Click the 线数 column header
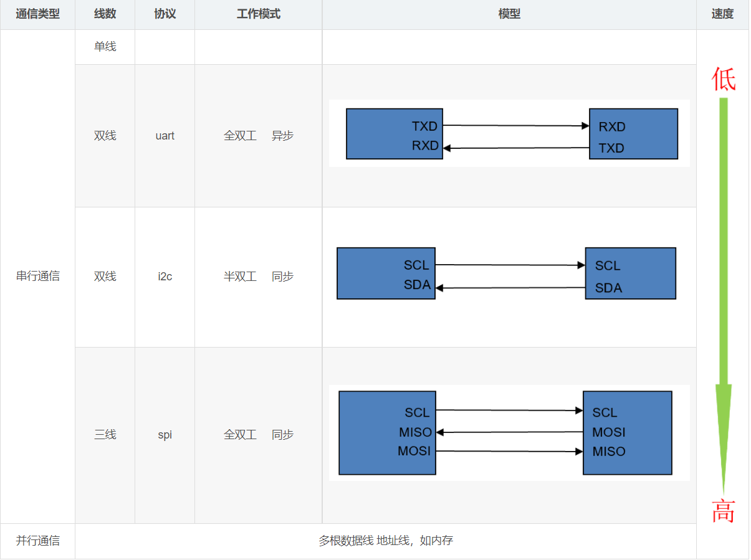 coord(105,14)
